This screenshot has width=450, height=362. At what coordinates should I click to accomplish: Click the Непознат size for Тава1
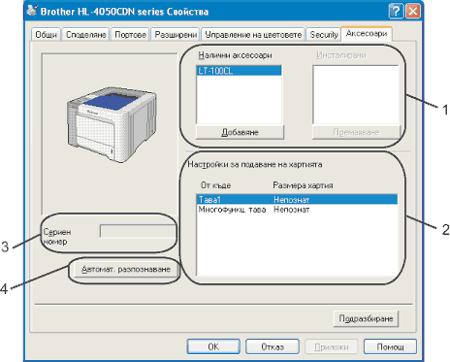tap(291, 200)
